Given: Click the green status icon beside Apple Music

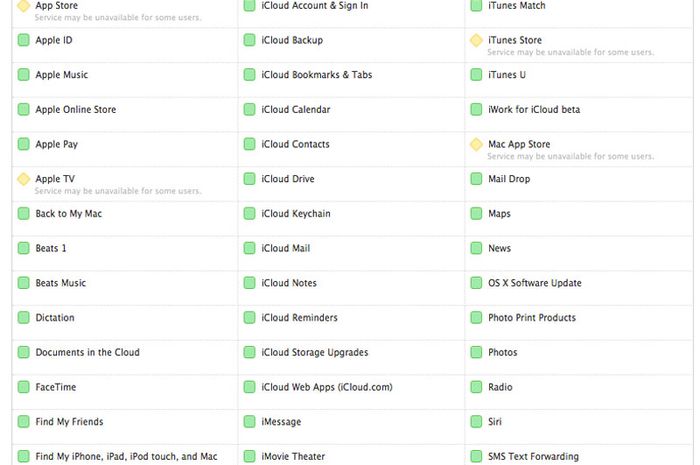Looking at the screenshot, I should [x=24, y=75].
